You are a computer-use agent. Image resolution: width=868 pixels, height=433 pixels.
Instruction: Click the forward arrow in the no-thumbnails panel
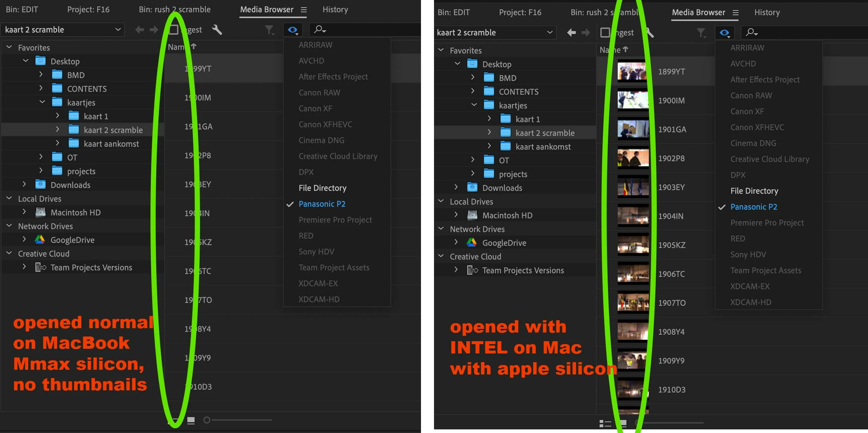click(154, 30)
